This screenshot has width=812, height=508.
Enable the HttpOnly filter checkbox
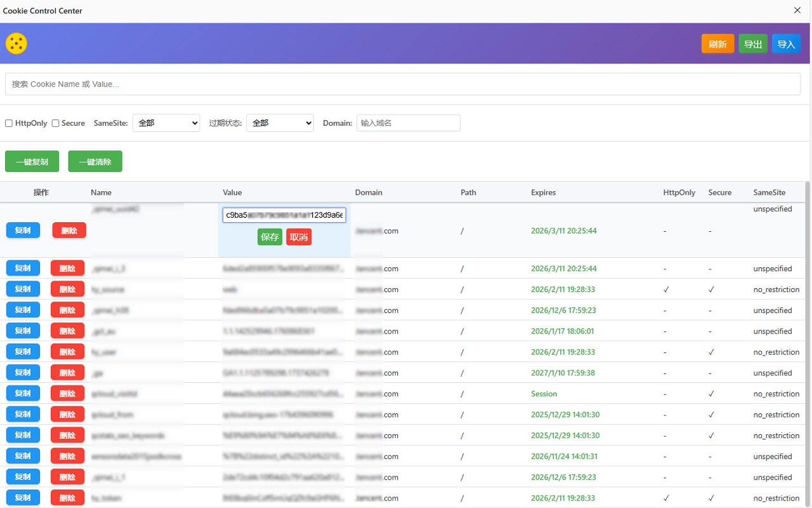tap(9, 123)
